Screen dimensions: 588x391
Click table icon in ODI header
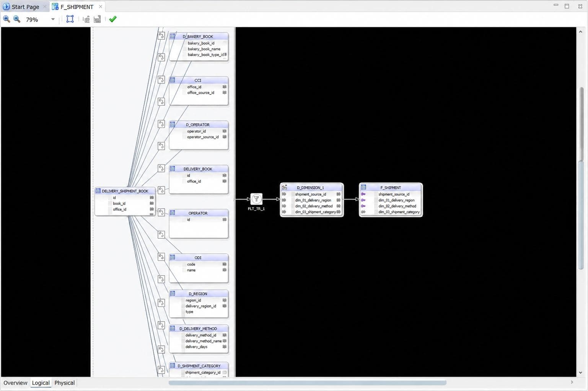(x=173, y=257)
